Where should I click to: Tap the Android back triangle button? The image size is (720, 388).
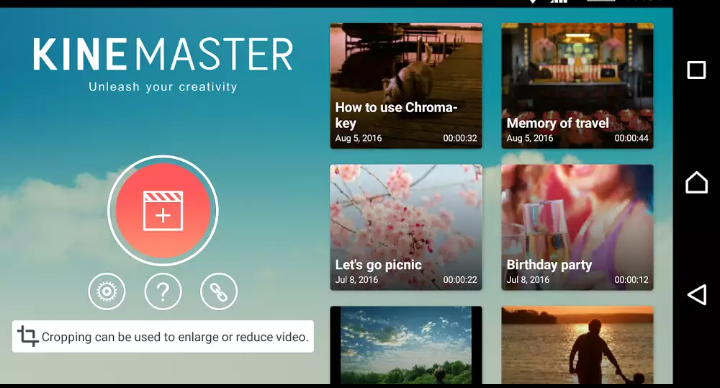697,294
